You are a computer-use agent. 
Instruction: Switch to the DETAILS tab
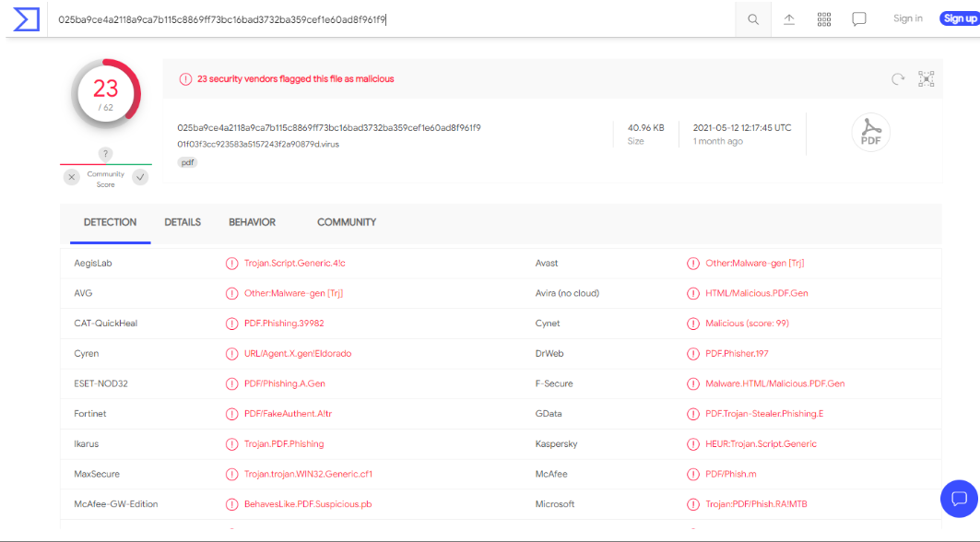[x=183, y=222]
